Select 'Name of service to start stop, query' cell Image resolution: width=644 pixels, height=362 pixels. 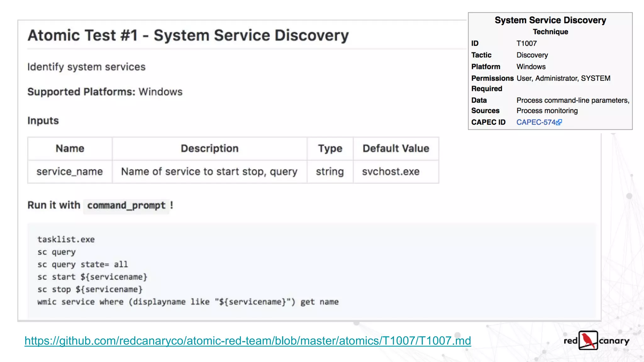[209, 172]
